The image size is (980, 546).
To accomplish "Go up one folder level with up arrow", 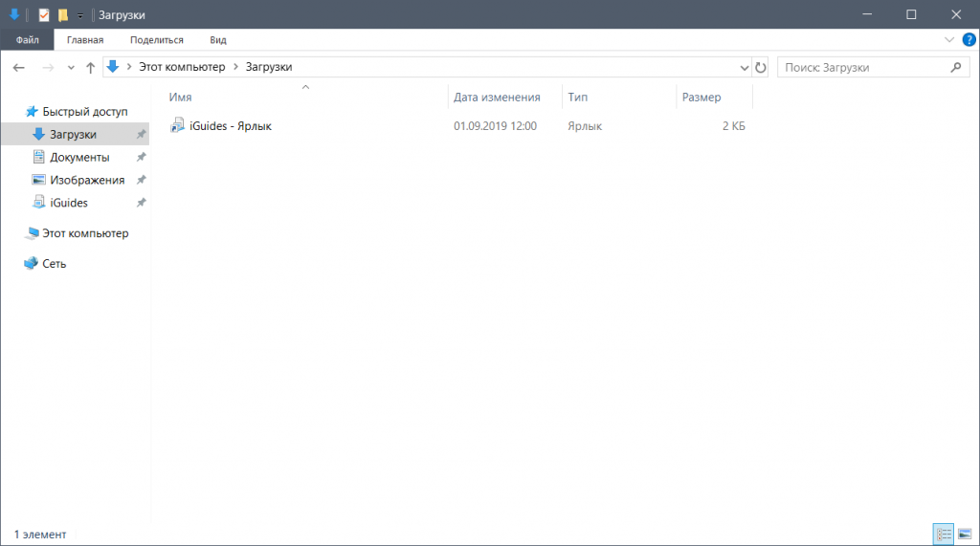I will (x=90, y=68).
